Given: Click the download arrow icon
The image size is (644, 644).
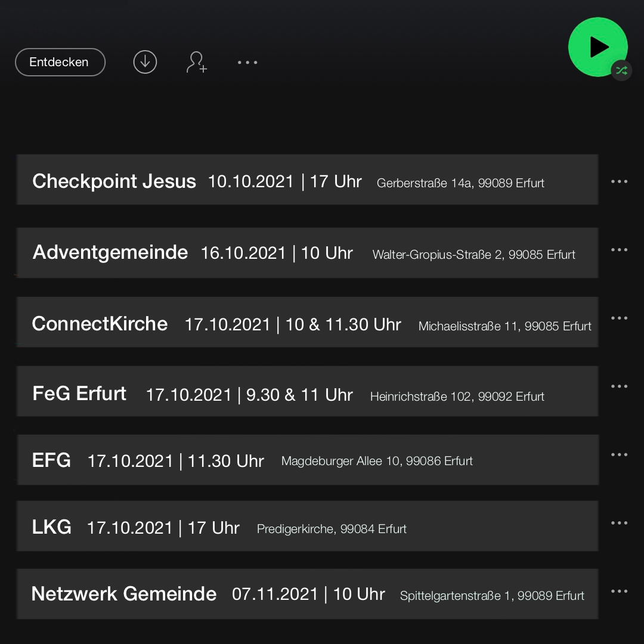Looking at the screenshot, I should pos(145,62).
